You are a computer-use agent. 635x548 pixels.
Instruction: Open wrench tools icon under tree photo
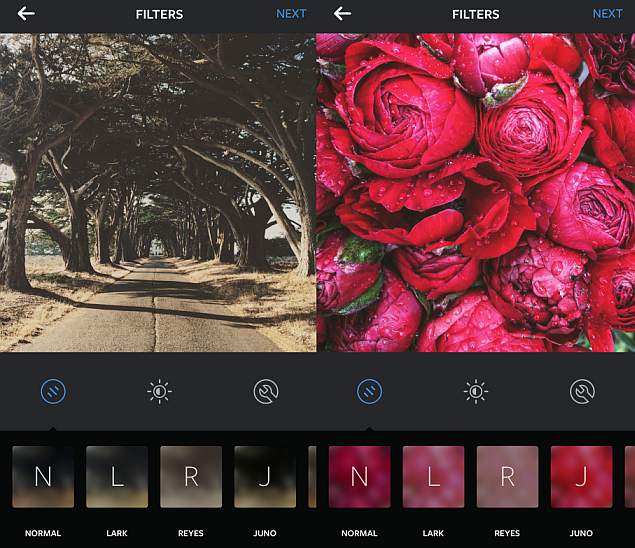click(x=266, y=391)
